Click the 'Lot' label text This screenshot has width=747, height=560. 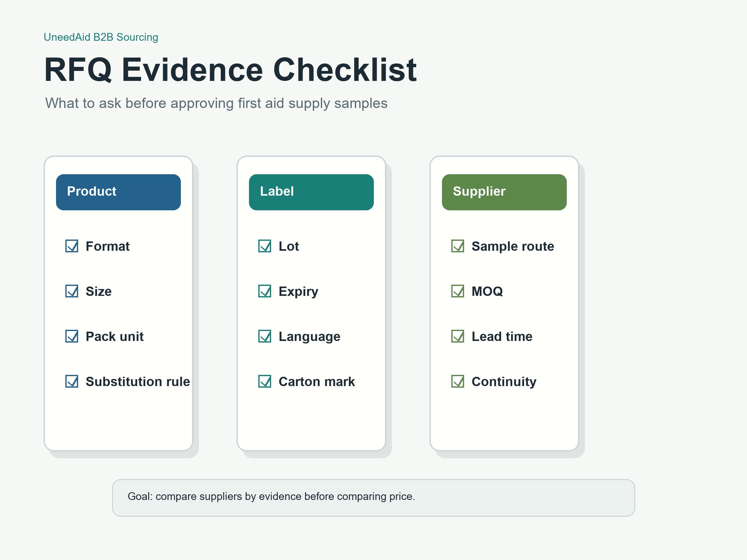click(x=289, y=246)
